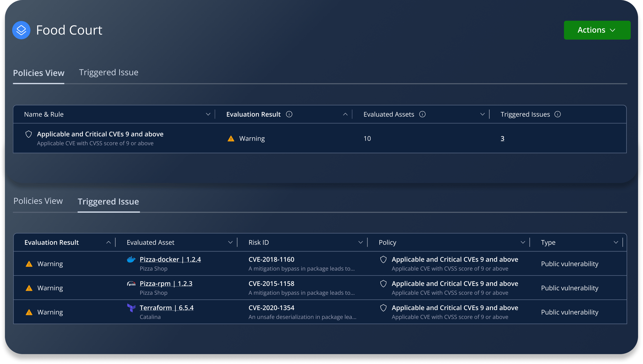
Task: Click the Docker icon for Pizza-docker
Action: pyautogui.click(x=131, y=259)
